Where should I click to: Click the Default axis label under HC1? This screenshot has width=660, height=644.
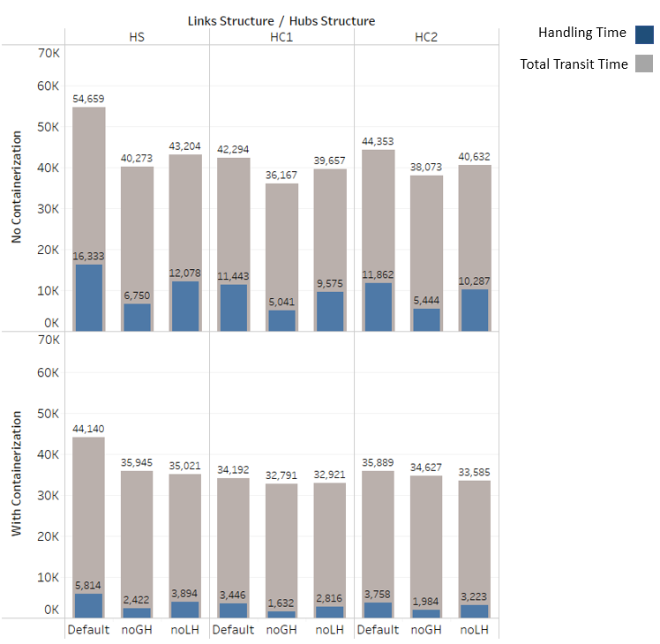(x=233, y=630)
